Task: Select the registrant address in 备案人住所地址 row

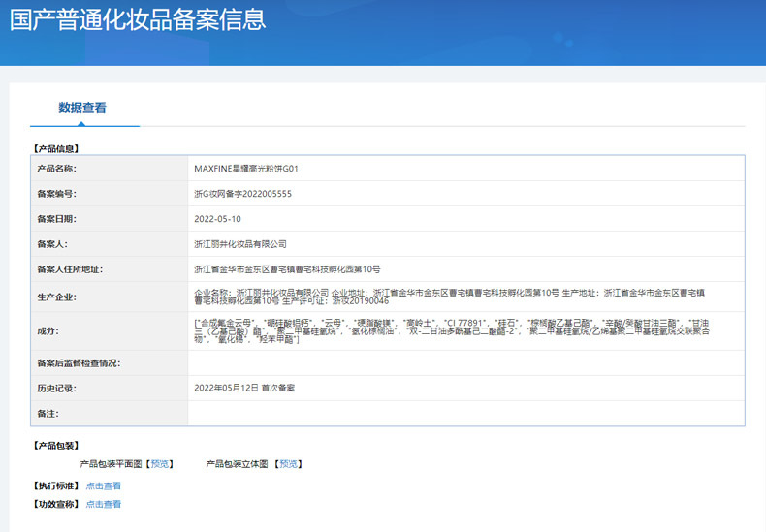Action: pos(287,269)
